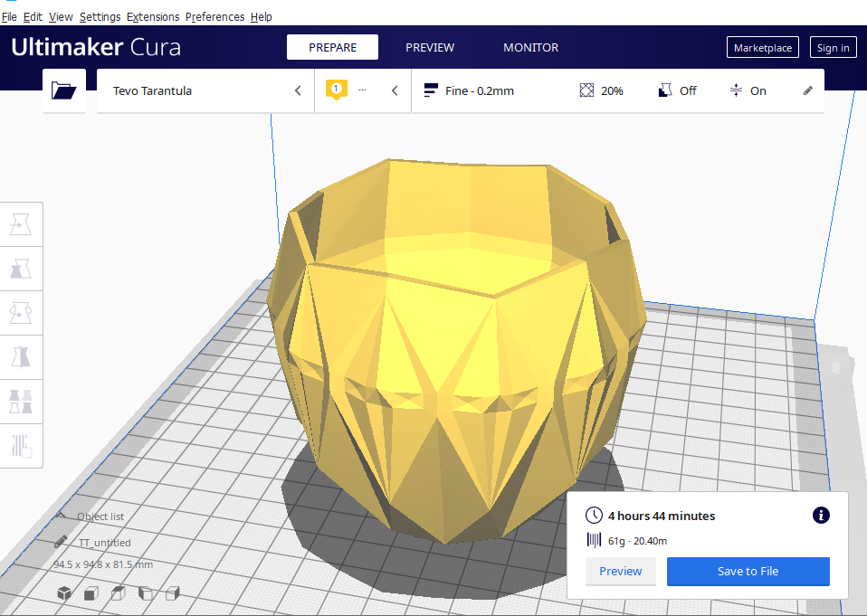
Task: Switch to right view cube icon
Action: click(173, 593)
